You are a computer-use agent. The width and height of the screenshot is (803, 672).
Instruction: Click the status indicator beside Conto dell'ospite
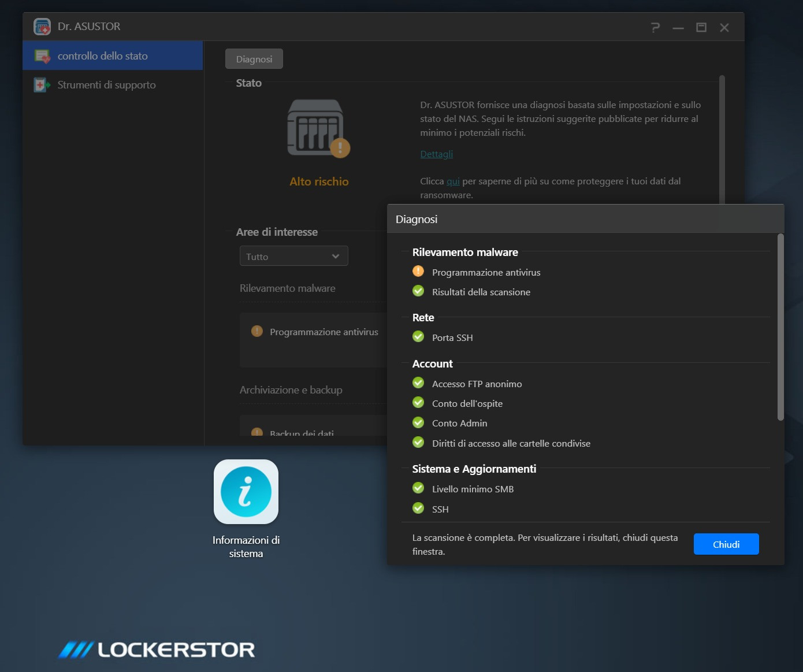pos(418,402)
